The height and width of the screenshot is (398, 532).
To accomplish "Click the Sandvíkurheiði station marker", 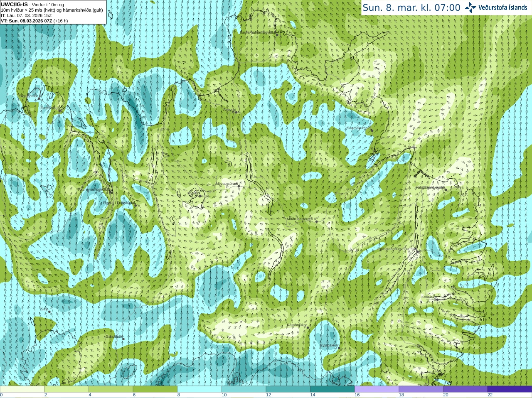I will [372, 130].
